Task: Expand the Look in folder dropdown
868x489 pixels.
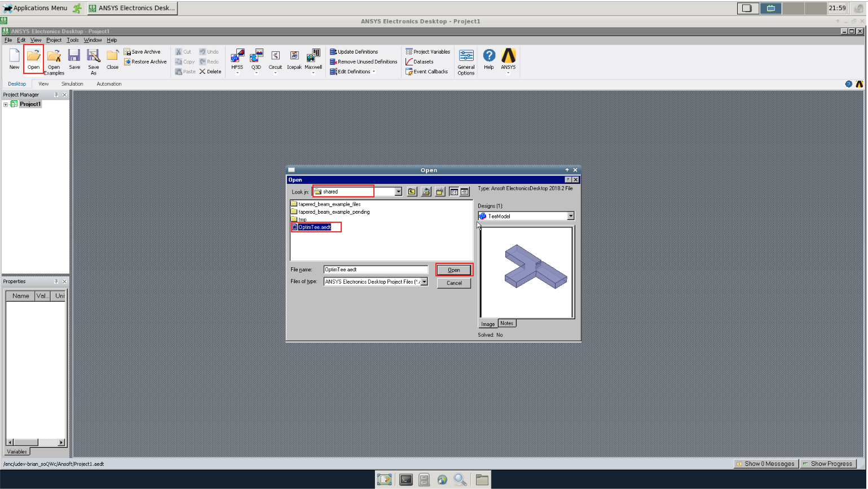Action: (x=398, y=192)
